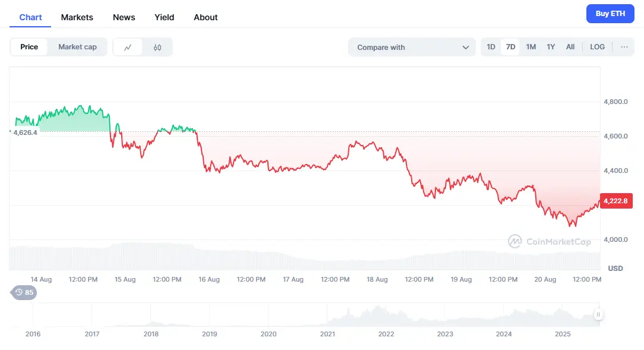Viewport: 644px width, 350px height.
Task: Select the 1M time range
Action: click(531, 47)
